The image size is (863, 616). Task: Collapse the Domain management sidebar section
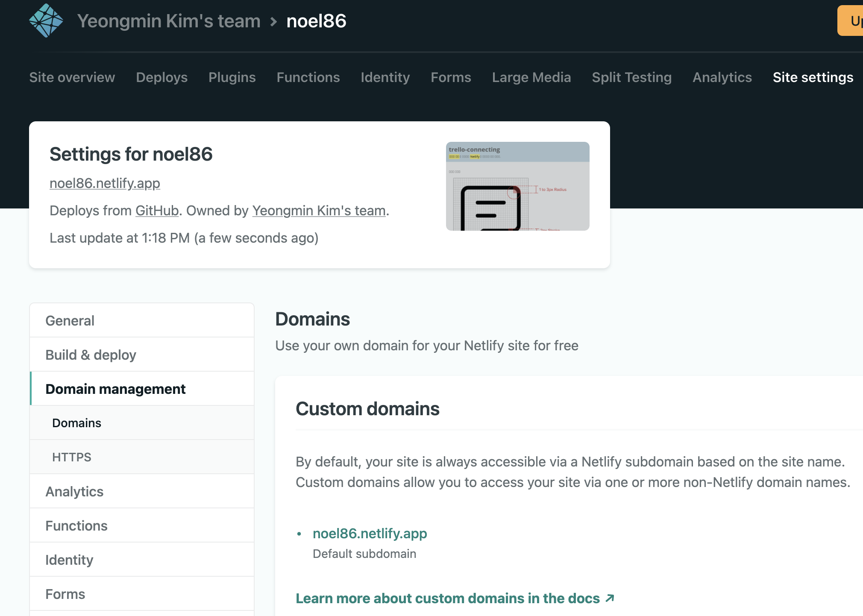pos(115,389)
